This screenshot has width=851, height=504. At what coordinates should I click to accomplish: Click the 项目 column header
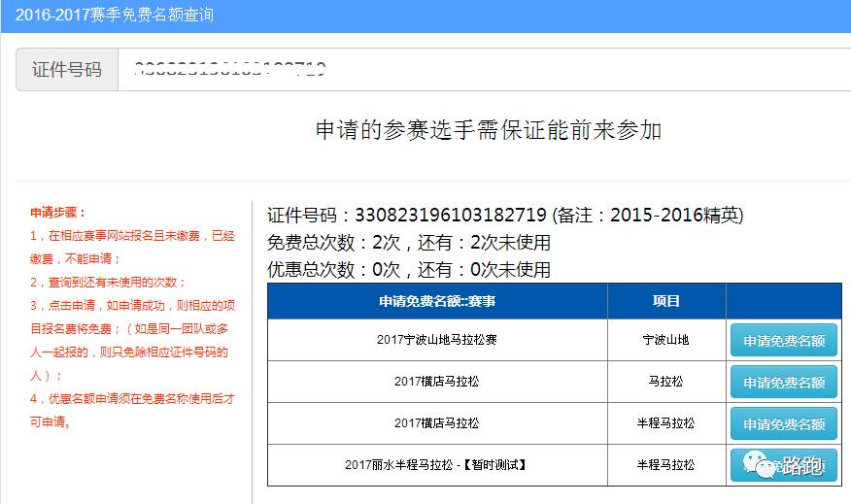click(665, 301)
